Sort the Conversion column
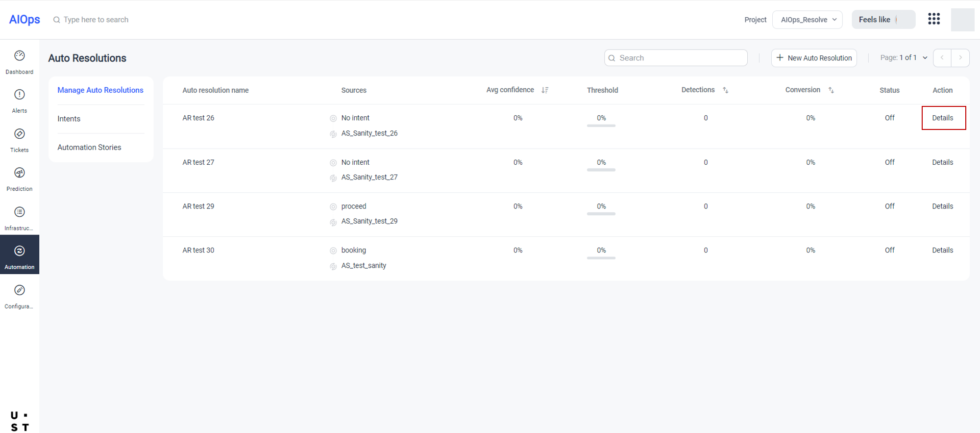The image size is (980, 433). tap(831, 90)
